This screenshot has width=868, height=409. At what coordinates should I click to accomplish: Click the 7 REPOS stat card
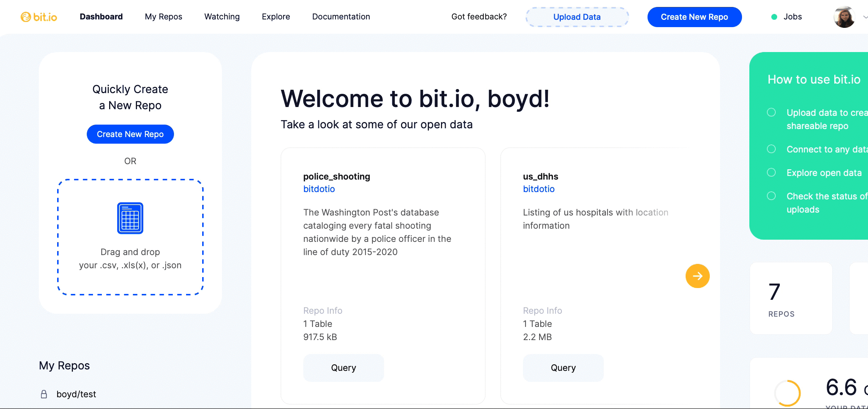791,298
